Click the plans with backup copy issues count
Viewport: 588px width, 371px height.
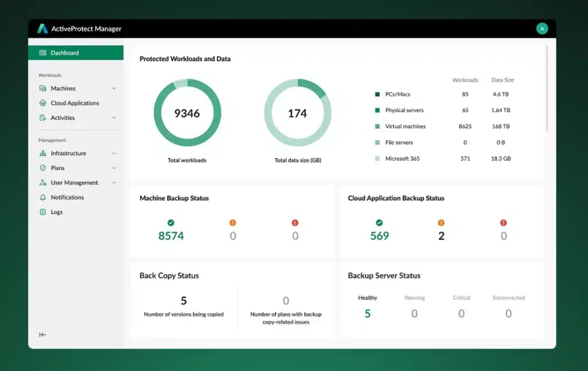coord(286,300)
